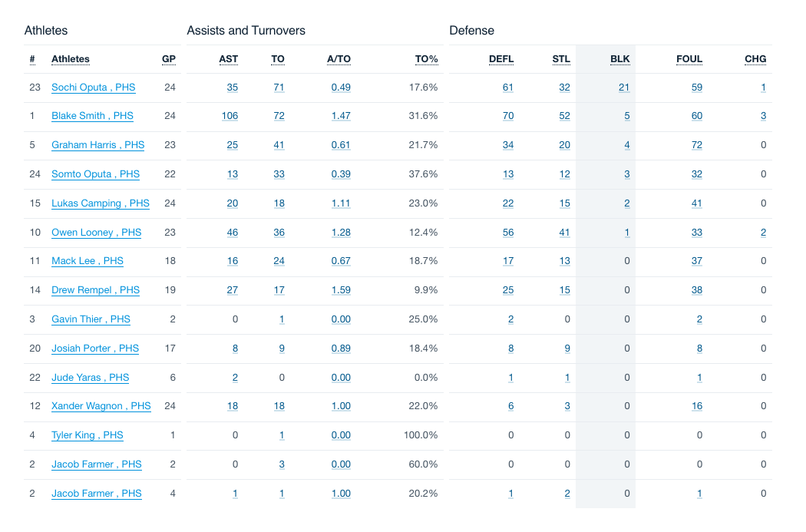Open Graham Harris, PHS player page

[97, 145]
